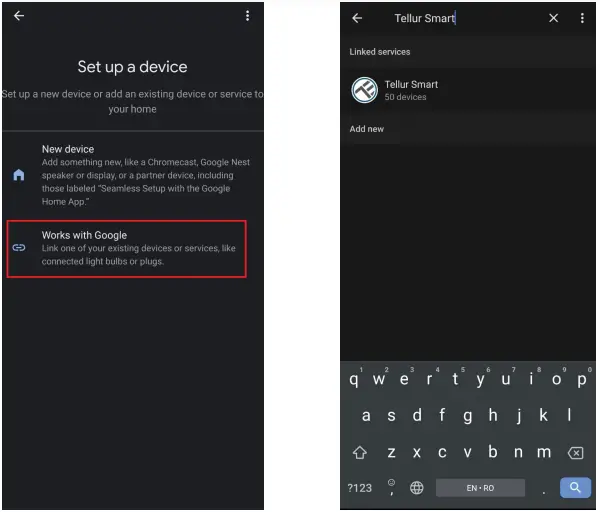Image resolution: width=600 pixels, height=512 pixels.
Task: Tap the keyboard backspace key
Action: [x=576, y=453]
